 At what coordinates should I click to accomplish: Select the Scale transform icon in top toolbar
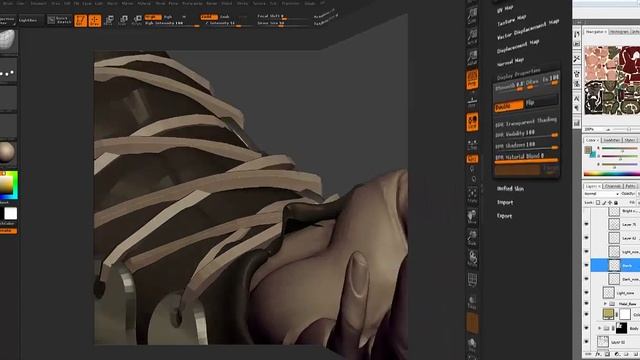pyautogui.click(x=123, y=20)
